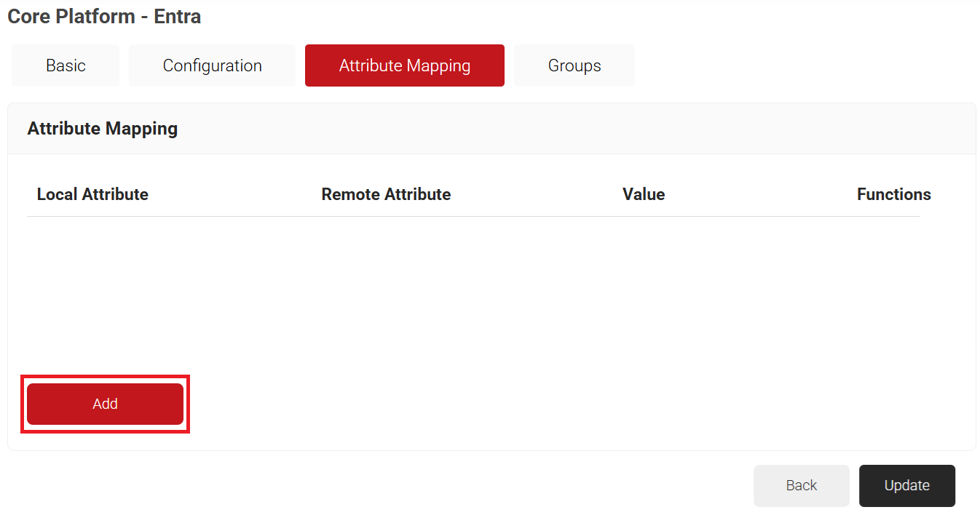Click the Remote Attribute column header
Screen dimensions: 980x515
[x=386, y=194]
